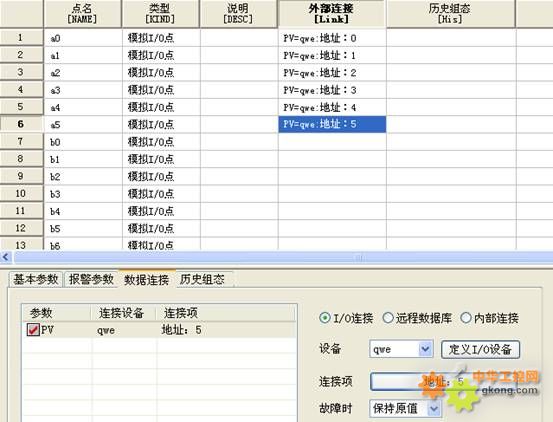This screenshot has height=422, width=553.
Task: Select the 远程数据库 radio option
Action: 388,318
